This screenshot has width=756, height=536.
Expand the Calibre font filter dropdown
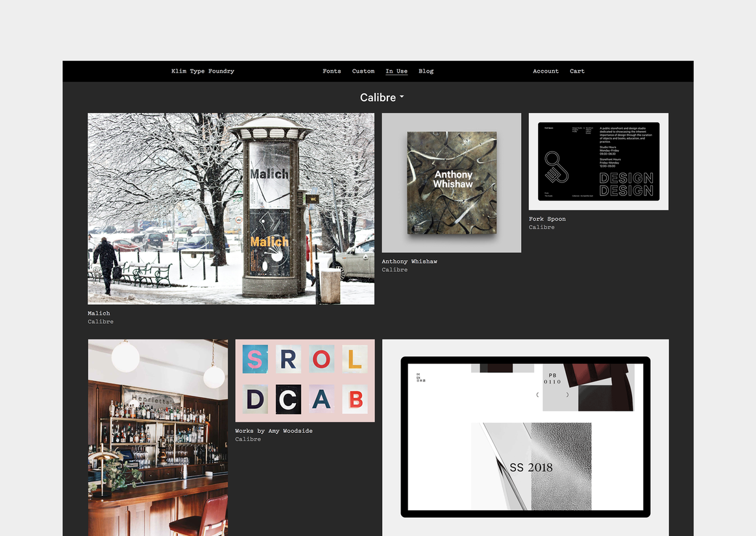point(382,97)
